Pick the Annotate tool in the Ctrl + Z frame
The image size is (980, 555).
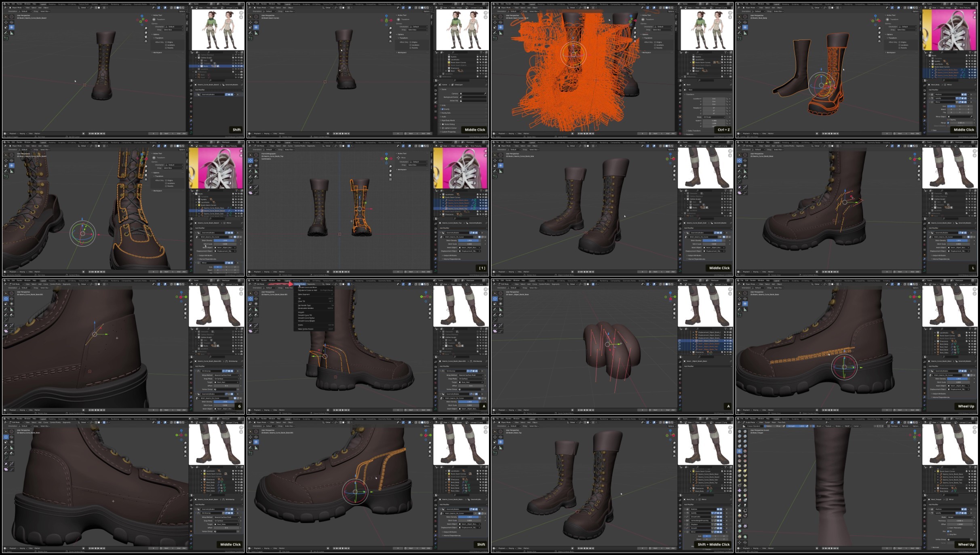[495, 33]
